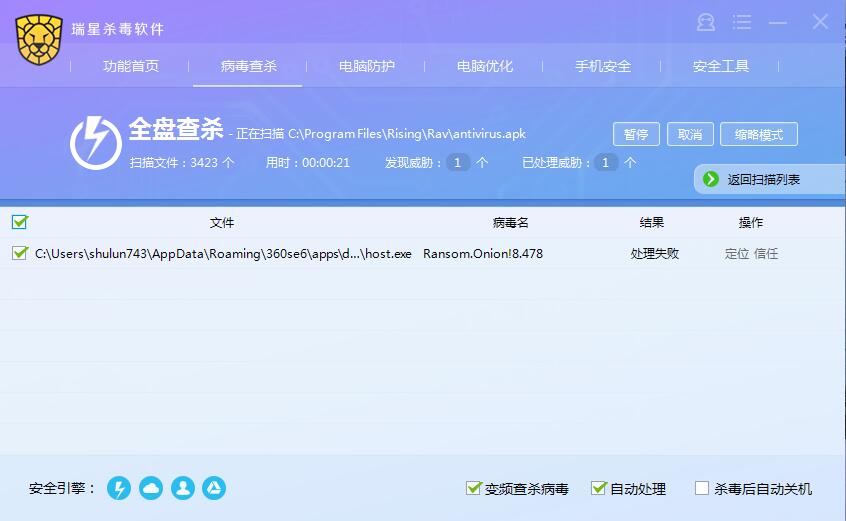
Task: Switch to 病毒查杀 tab
Action: pyautogui.click(x=248, y=66)
